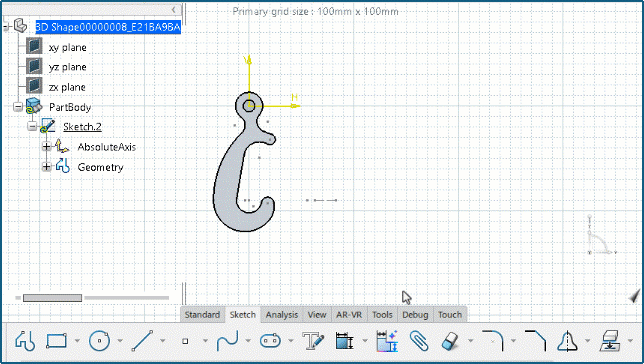Switch to the Analysis tab

(x=282, y=315)
